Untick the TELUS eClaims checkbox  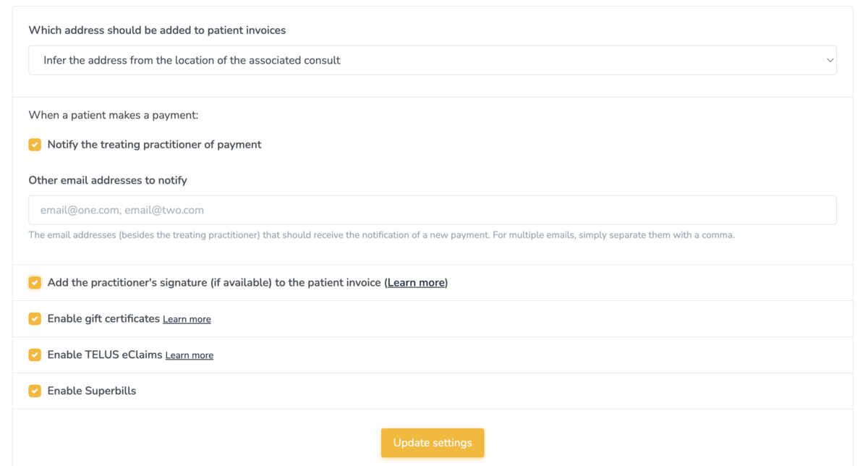pyautogui.click(x=35, y=355)
